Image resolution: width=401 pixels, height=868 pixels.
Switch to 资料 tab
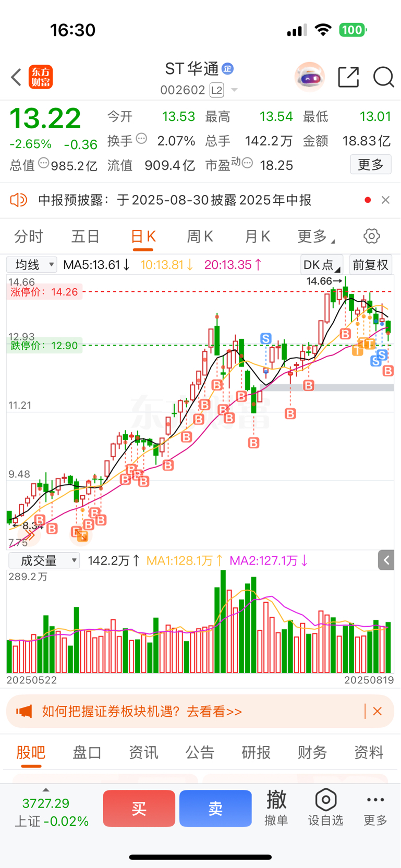click(369, 752)
